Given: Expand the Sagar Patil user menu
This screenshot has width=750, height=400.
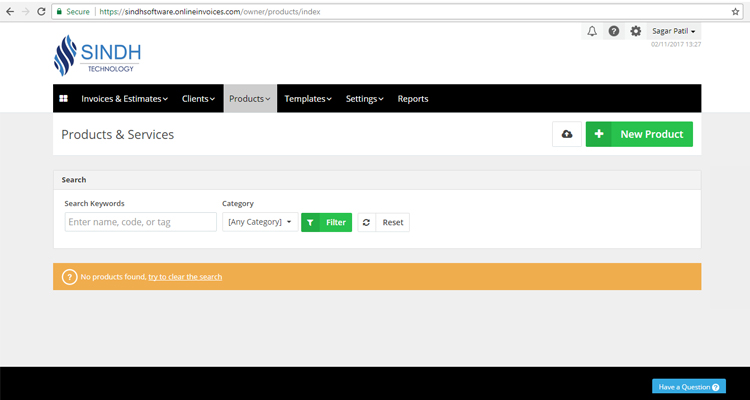Looking at the screenshot, I should click(x=675, y=32).
